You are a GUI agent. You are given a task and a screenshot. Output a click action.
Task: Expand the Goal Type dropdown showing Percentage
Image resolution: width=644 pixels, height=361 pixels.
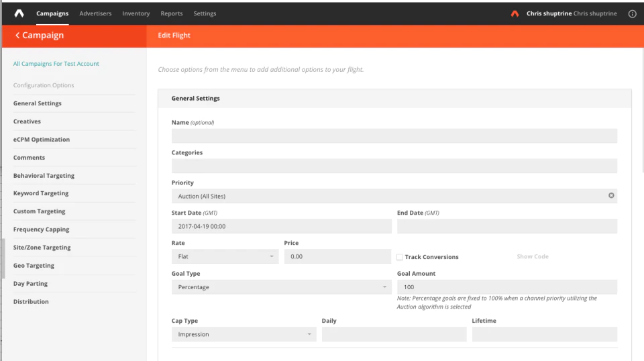click(281, 287)
